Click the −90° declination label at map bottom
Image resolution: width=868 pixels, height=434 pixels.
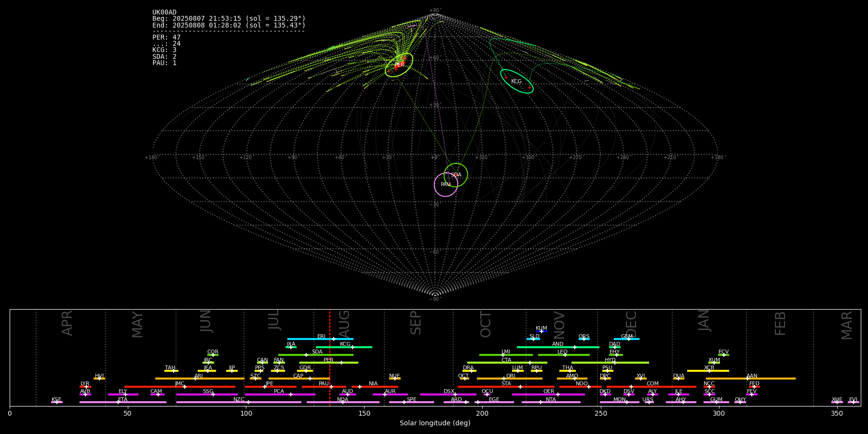pyautogui.click(x=434, y=299)
